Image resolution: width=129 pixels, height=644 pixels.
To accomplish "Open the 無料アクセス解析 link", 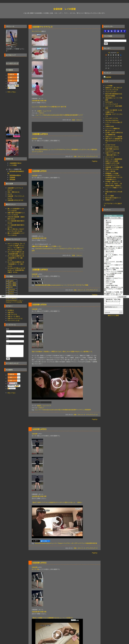I will coord(114,315).
